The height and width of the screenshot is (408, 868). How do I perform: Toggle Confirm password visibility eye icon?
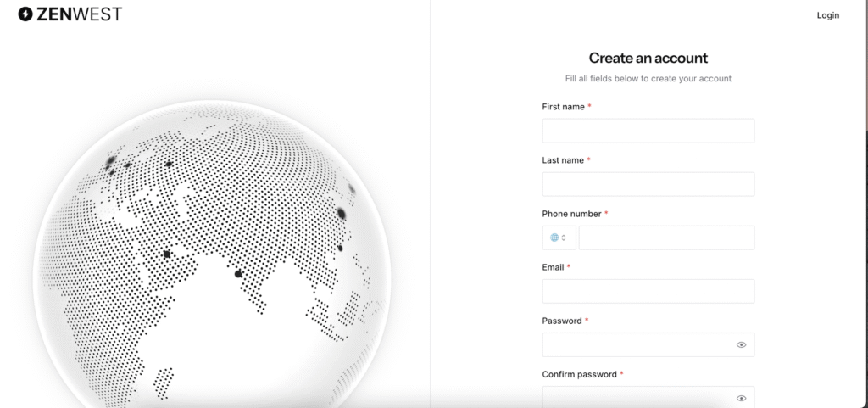click(741, 398)
